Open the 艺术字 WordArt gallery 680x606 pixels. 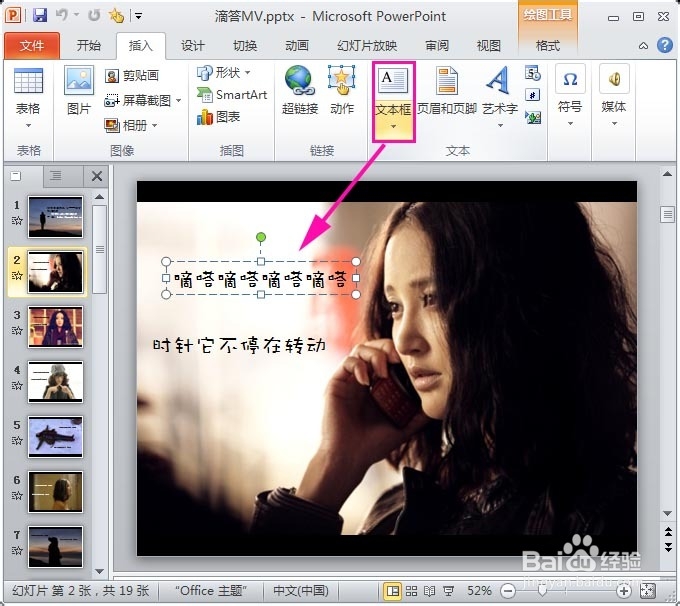click(500, 96)
